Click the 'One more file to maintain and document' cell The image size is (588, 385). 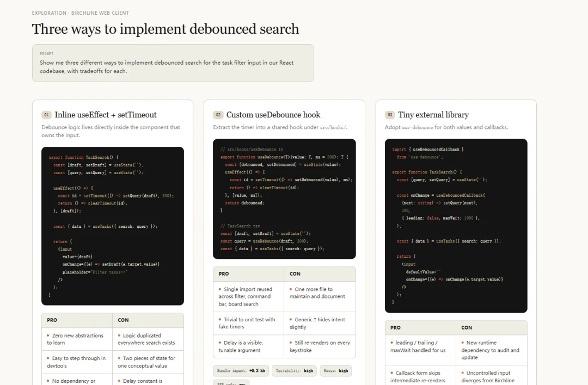[x=320, y=296]
